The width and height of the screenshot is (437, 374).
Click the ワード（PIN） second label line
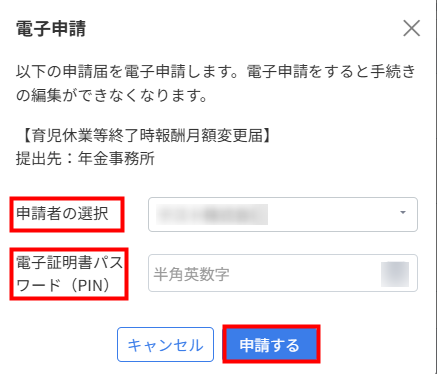(63, 285)
